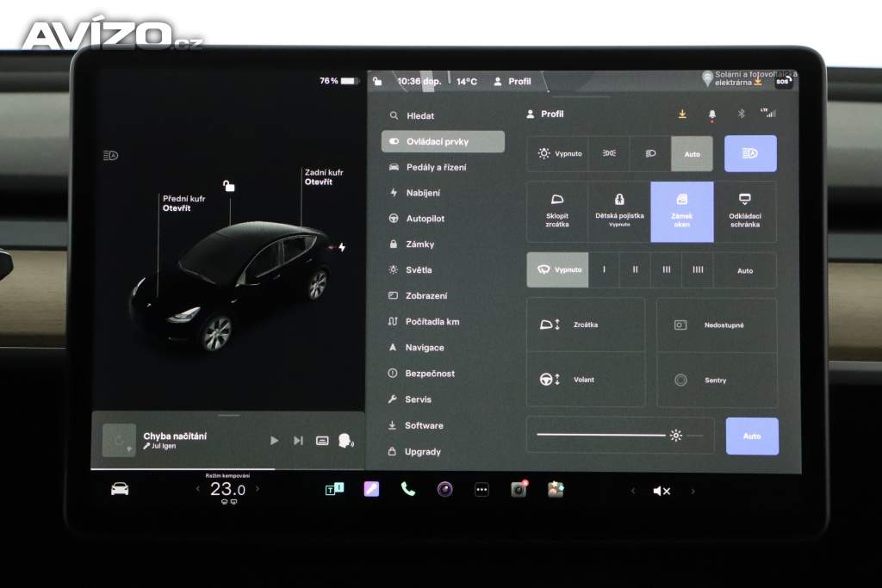Set headlights to Vypnuto
This screenshot has width=882, height=588.
coord(558,153)
